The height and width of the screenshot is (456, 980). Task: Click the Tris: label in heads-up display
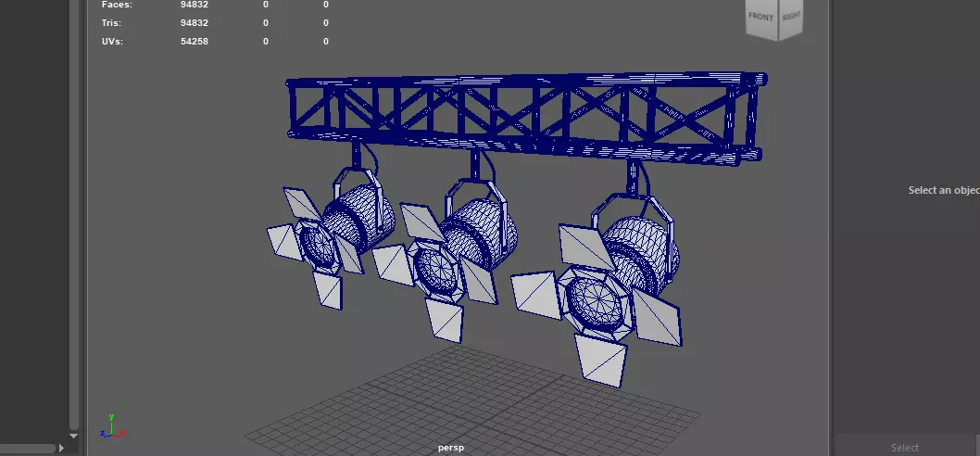coord(111,22)
